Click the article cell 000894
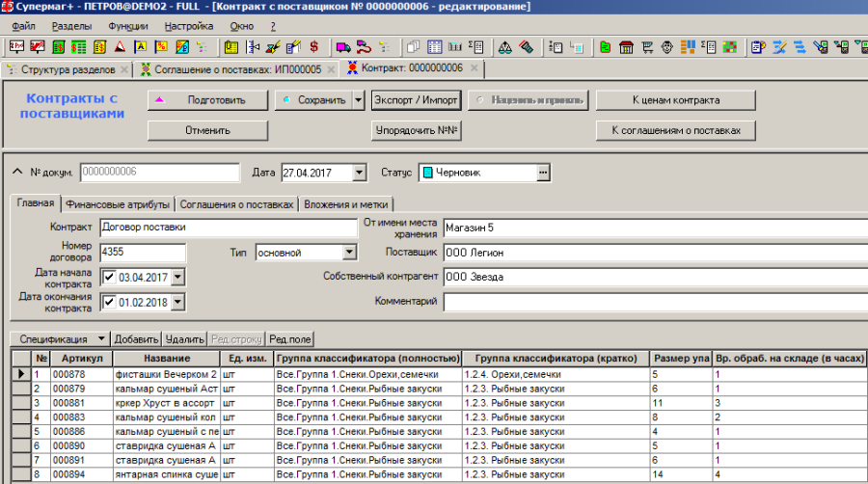Screen dimensions: 868x484 click(x=82, y=474)
